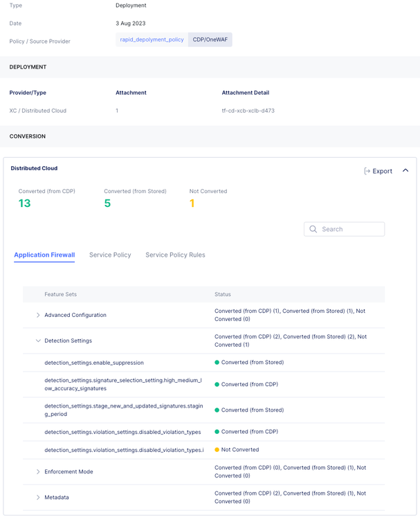Click green status dot for enable_suppression

(217, 363)
